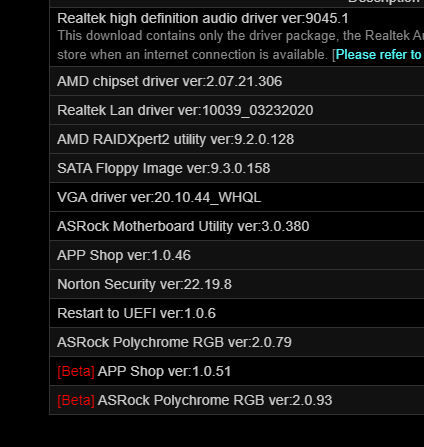424x447 pixels.
Task: Select Realtek Lan driver ver:10039_03232020 row
Action: (x=237, y=110)
